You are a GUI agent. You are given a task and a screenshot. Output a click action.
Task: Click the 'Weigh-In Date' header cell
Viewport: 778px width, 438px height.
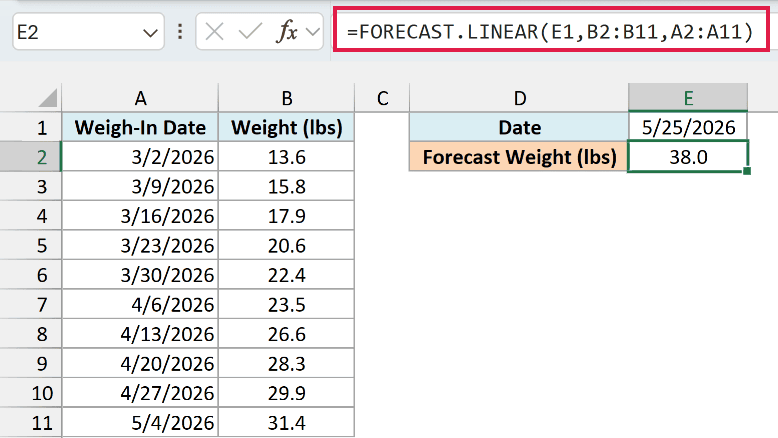(x=140, y=127)
